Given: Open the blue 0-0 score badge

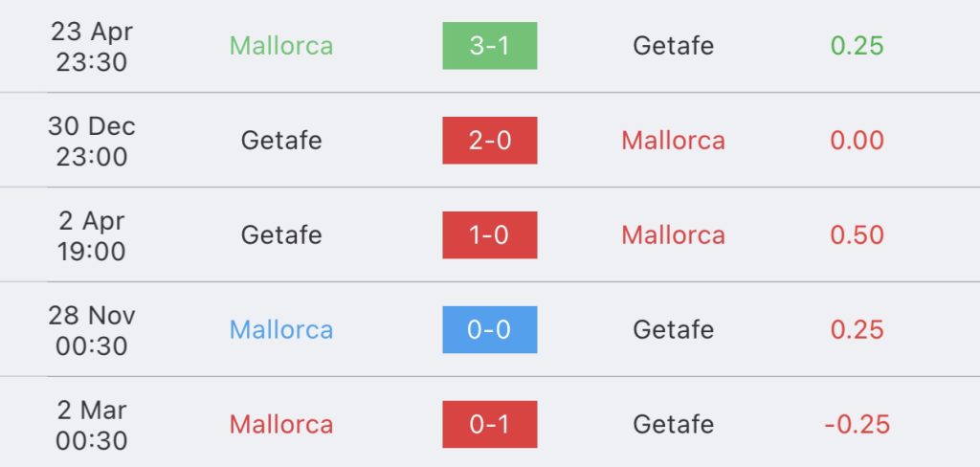Looking at the screenshot, I should tap(489, 330).
